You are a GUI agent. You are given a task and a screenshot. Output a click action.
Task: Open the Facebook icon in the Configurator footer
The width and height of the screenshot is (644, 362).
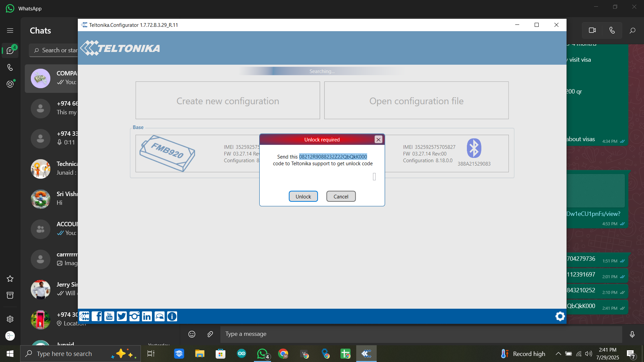pyautogui.click(x=97, y=316)
